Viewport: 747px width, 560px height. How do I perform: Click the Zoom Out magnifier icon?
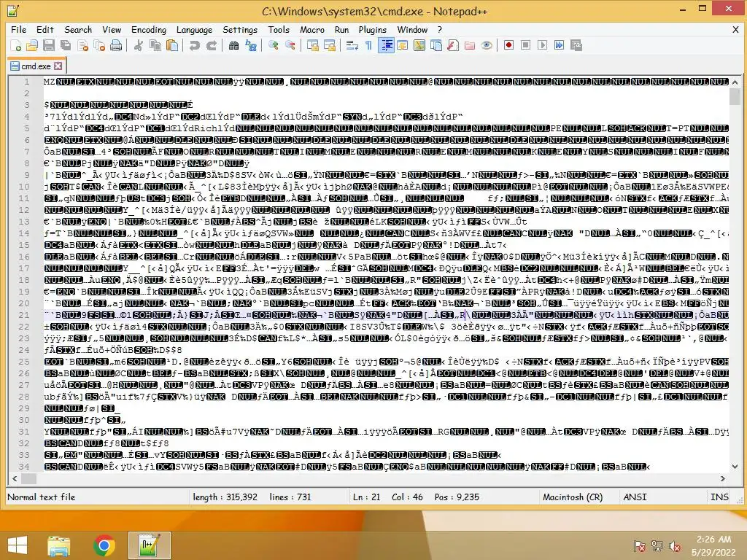pyautogui.click(x=290, y=45)
